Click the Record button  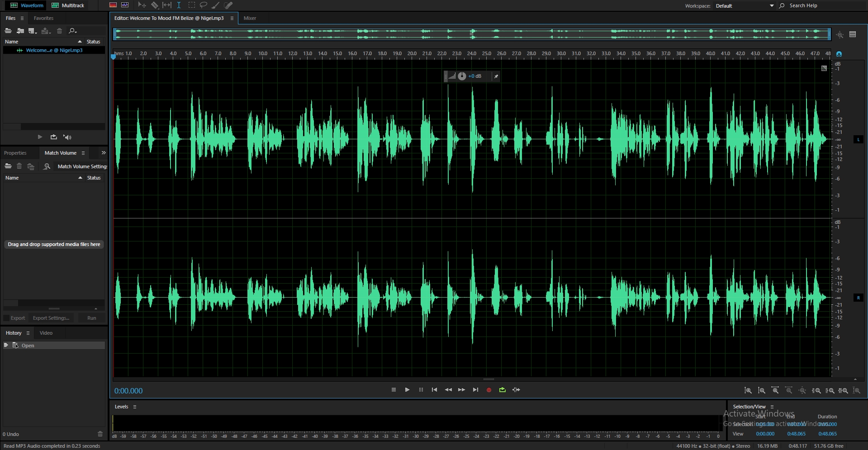[x=489, y=390]
